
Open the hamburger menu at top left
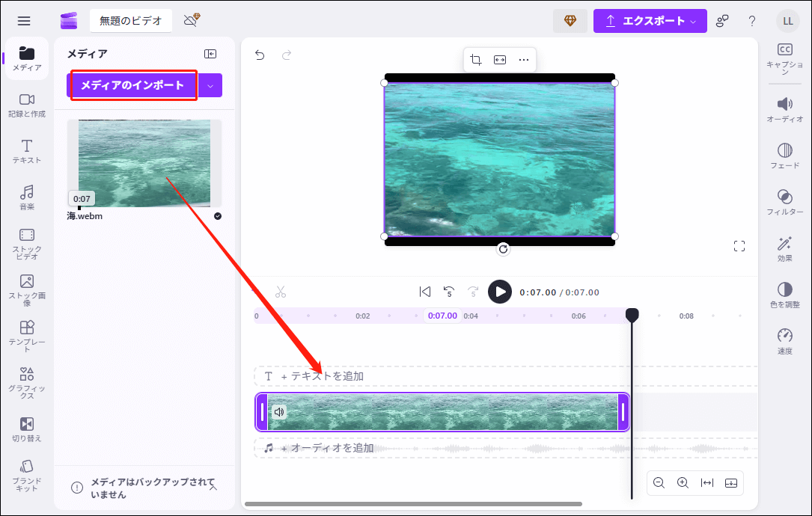pyautogui.click(x=24, y=21)
